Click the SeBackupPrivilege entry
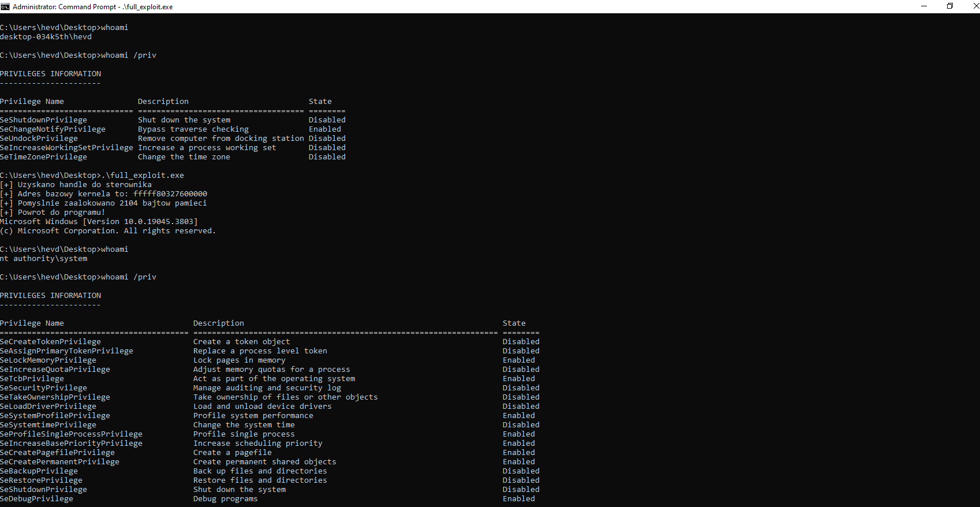The width and height of the screenshot is (980, 507). point(39,471)
